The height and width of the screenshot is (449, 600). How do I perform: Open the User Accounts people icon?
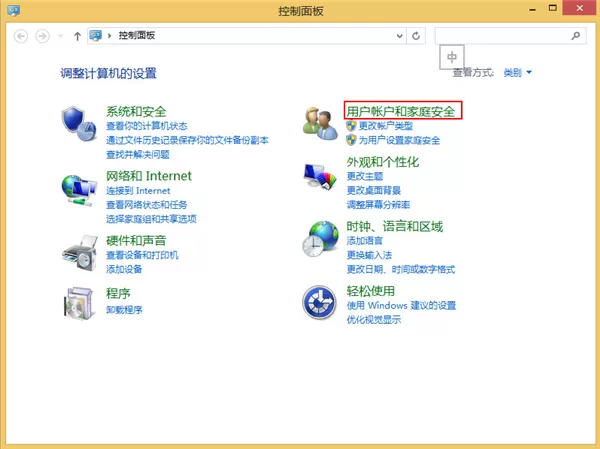click(320, 123)
